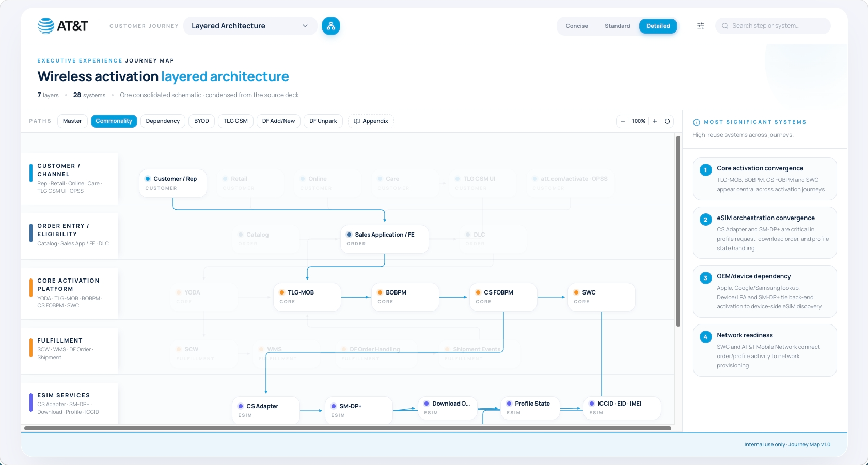Select the SWC core node
The image size is (868, 465).
pyautogui.click(x=602, y=297)
